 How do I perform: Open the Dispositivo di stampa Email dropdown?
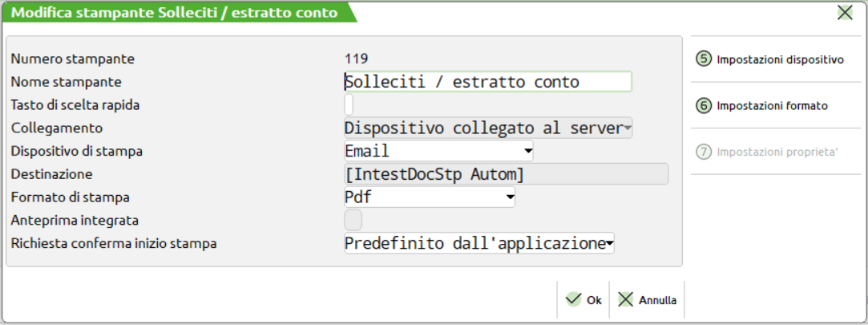pos(527,150)
